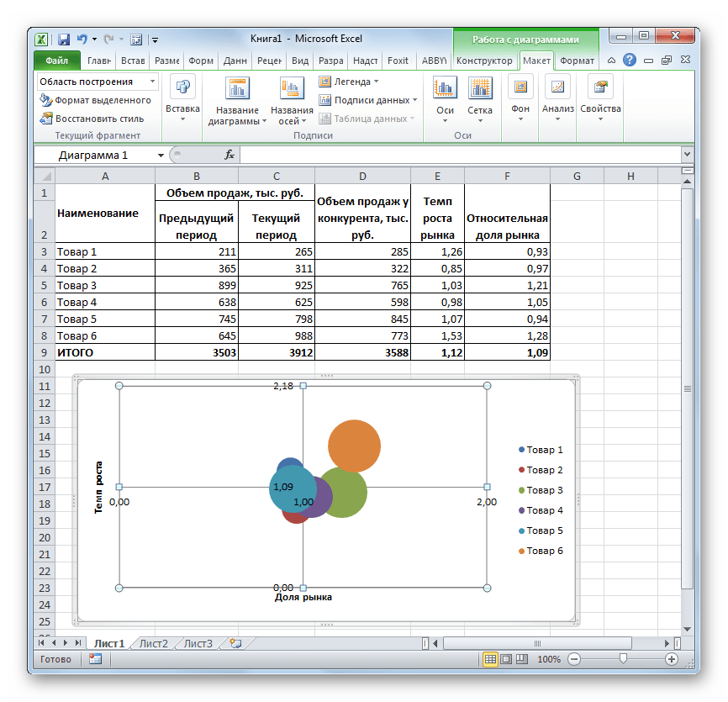Switch to Normal view in status bar

coord(490,659)
